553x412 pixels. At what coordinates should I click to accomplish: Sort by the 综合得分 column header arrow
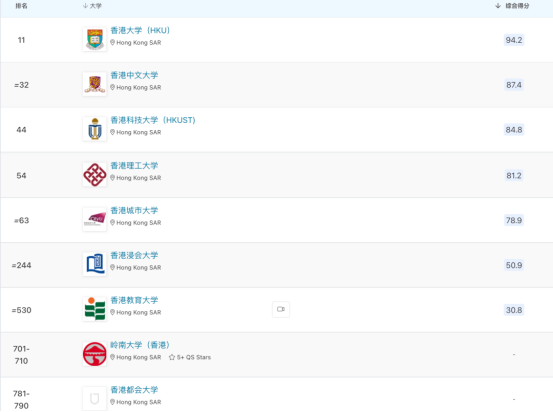498,6
